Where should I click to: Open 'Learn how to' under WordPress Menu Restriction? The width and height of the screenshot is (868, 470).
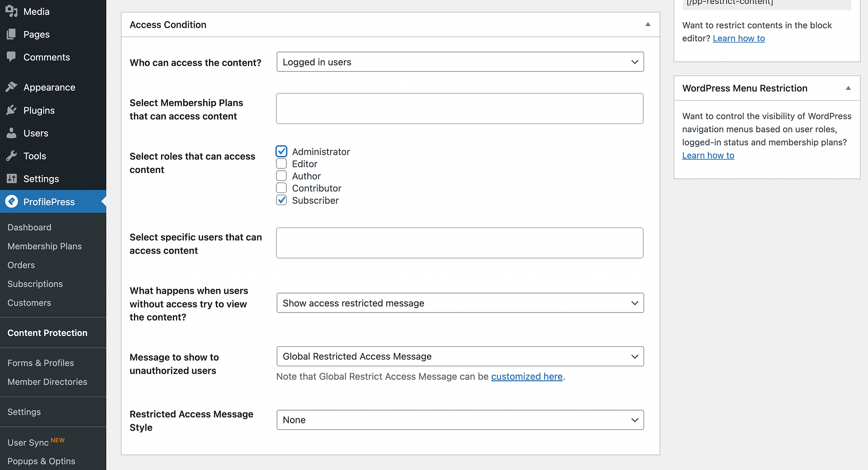click(708, 155)
